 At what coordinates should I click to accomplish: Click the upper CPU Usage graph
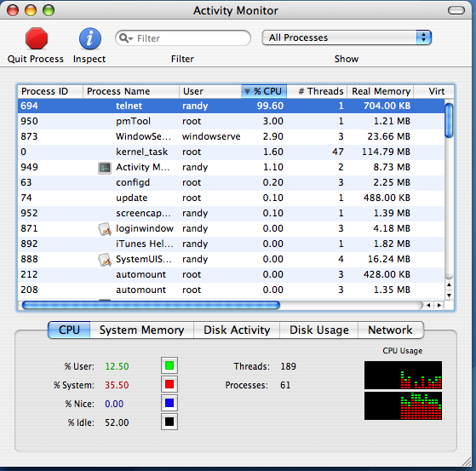pyautogui.click(x=403, y=375)
